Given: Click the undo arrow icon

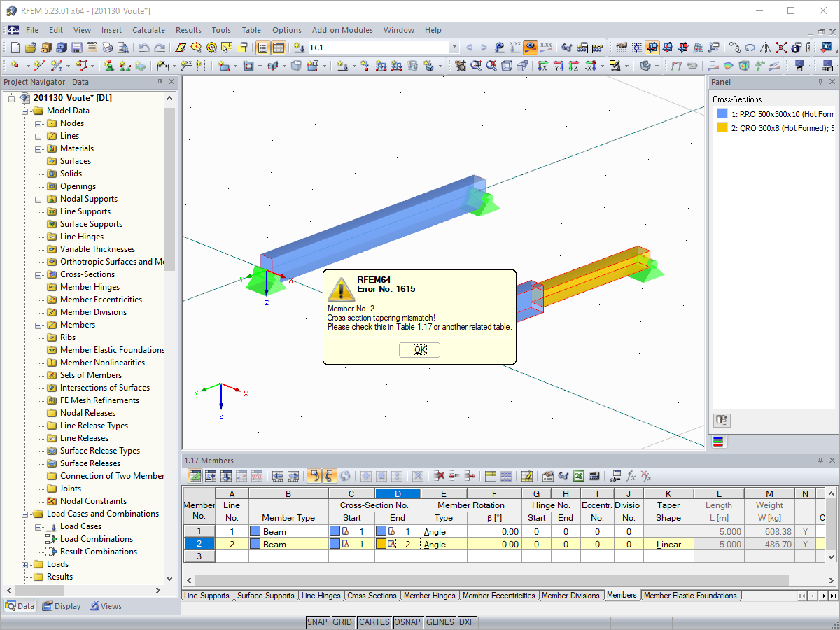Looking at the screenshot, I should [x=143, y=48].
